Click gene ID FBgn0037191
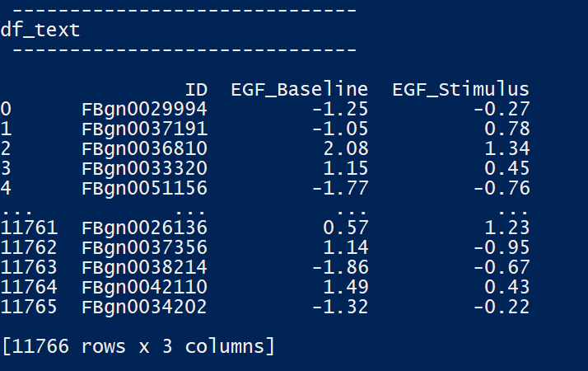This screenshot has width=588, height=371. click(144, 129)
